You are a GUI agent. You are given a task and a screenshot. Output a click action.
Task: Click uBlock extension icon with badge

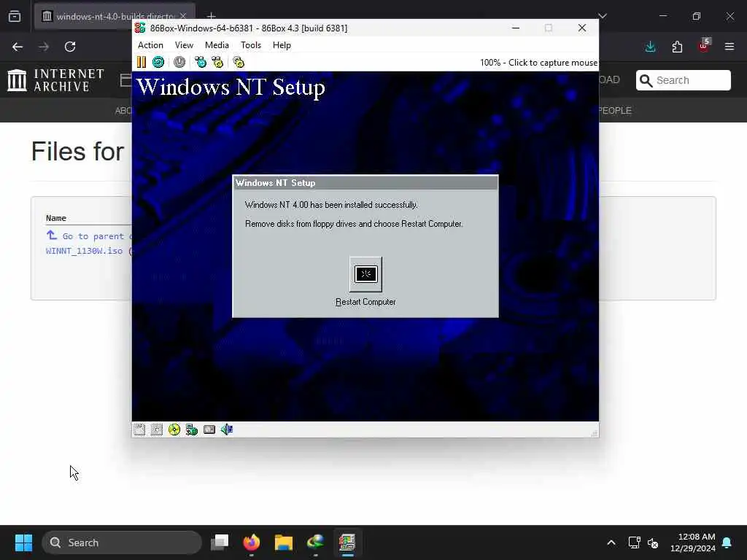click(x=704, y=46)
